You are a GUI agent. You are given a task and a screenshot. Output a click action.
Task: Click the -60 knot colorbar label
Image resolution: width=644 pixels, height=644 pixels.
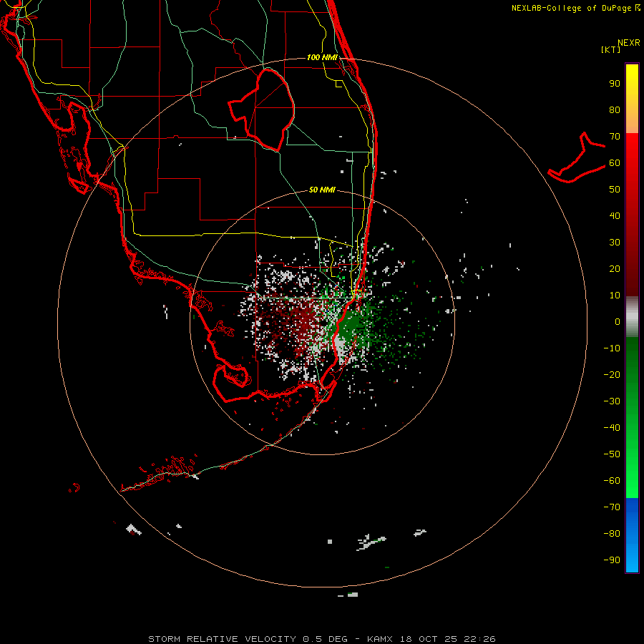[x=612, y=481]
